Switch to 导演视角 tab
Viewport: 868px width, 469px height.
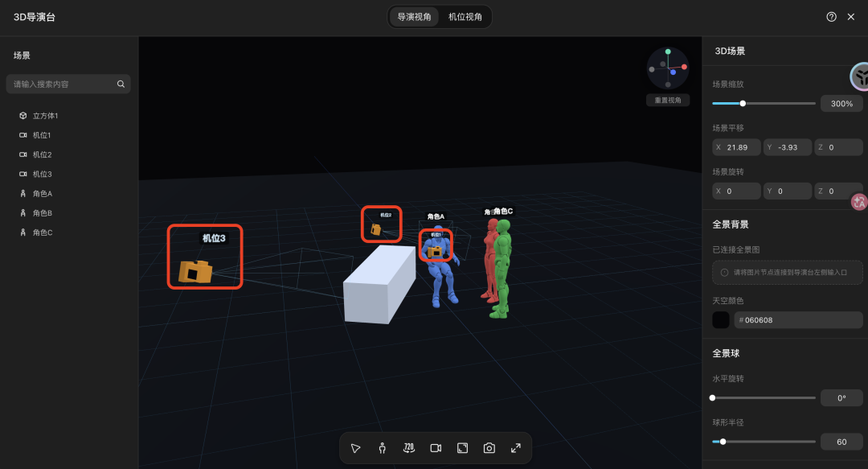point(414,17)
